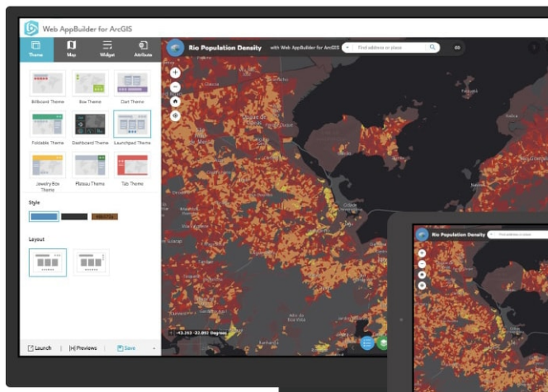
Task: Pick the Tab Theme
Action: point(132,166)
